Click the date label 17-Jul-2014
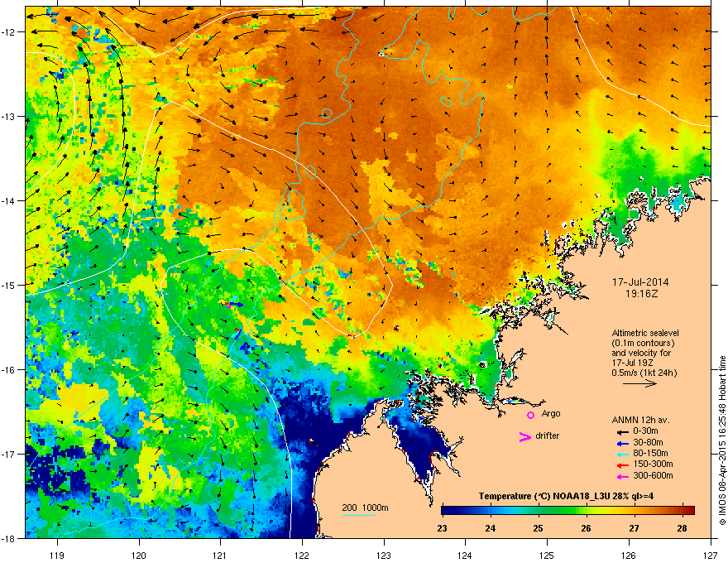 pos(640,282)
